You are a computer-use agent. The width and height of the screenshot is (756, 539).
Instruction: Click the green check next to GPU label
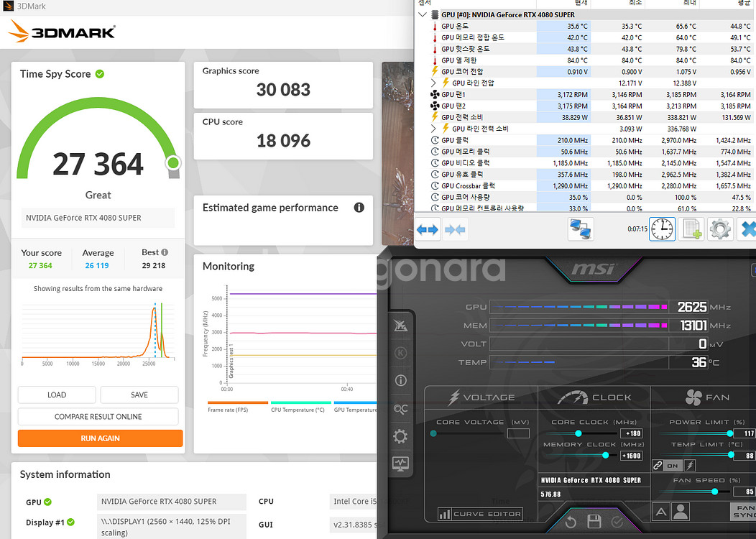click(47, 502)
